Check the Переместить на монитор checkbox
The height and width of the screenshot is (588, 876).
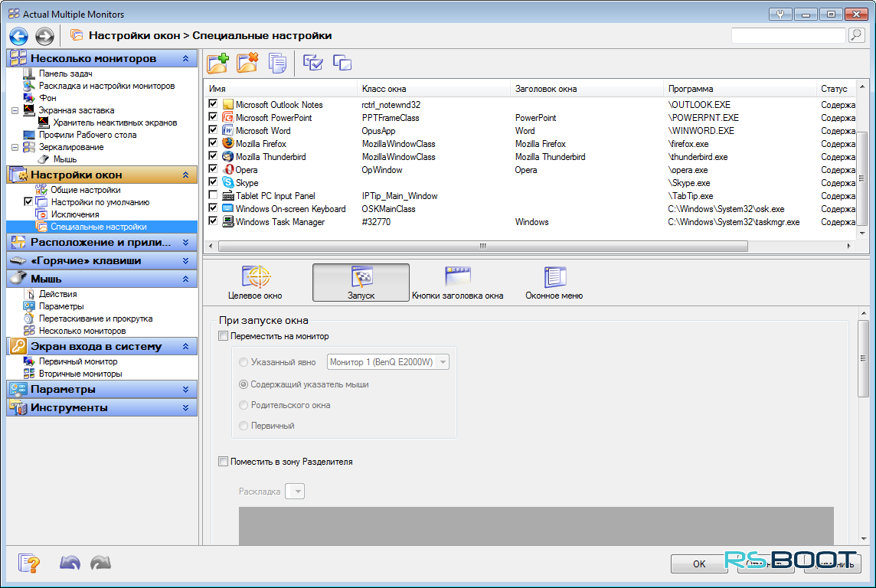tap(224, 336)
